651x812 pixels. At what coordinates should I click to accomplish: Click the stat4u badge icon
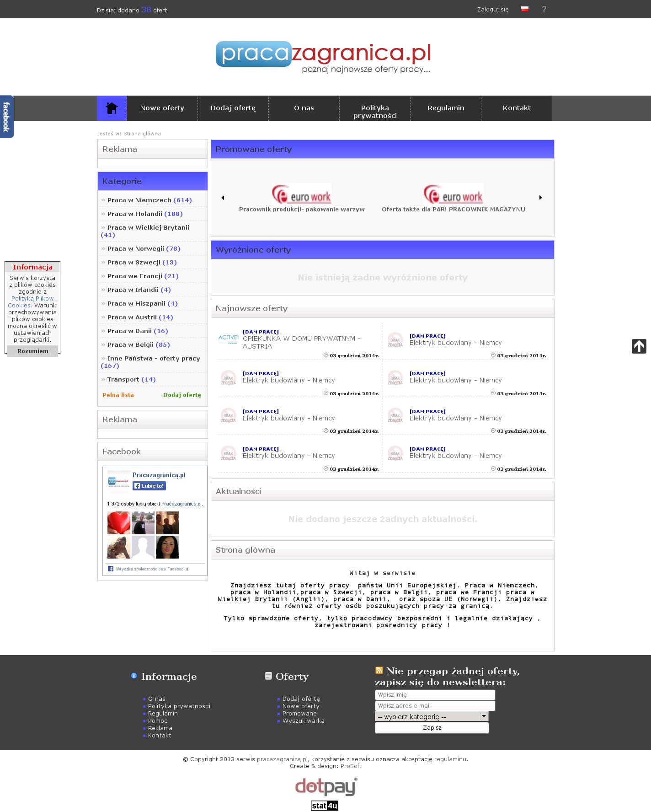tap(325, 806)
